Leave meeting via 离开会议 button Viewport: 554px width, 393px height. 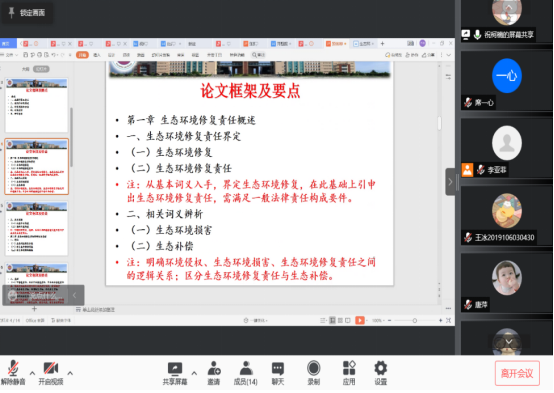click(x=517, y=373)
